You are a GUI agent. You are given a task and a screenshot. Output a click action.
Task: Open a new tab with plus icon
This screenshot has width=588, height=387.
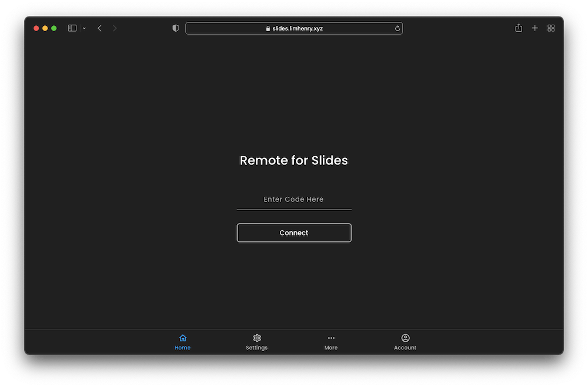534,28
